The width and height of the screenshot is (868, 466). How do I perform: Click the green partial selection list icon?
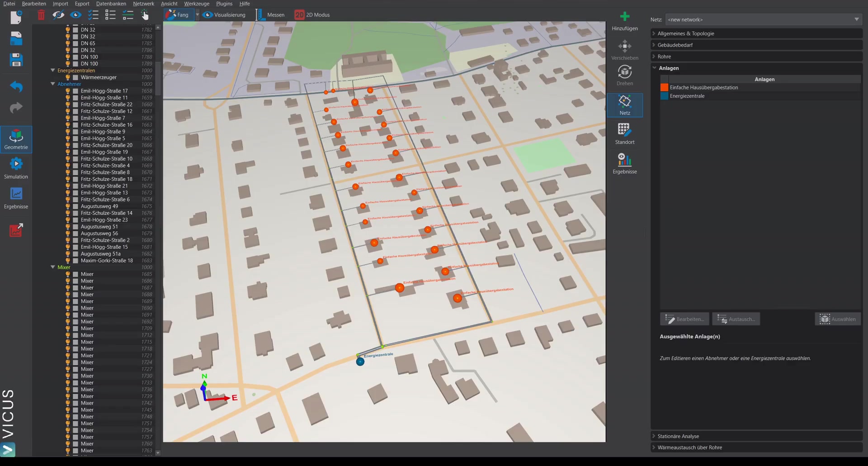128,15
